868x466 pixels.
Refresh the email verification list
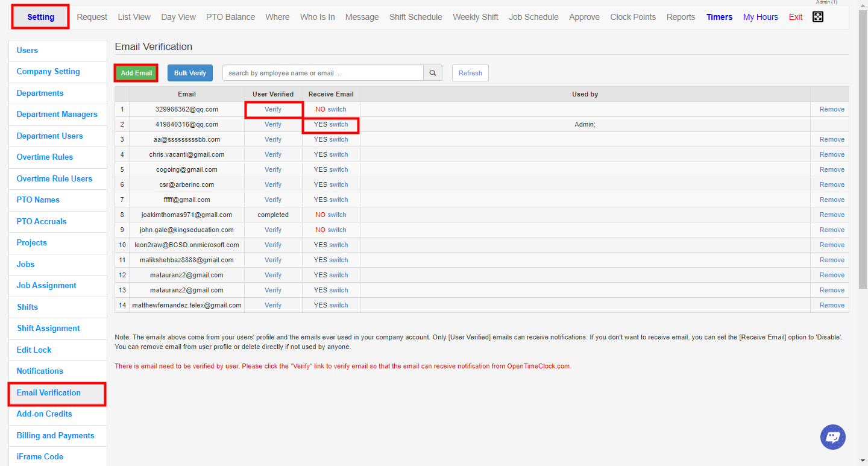470,72
